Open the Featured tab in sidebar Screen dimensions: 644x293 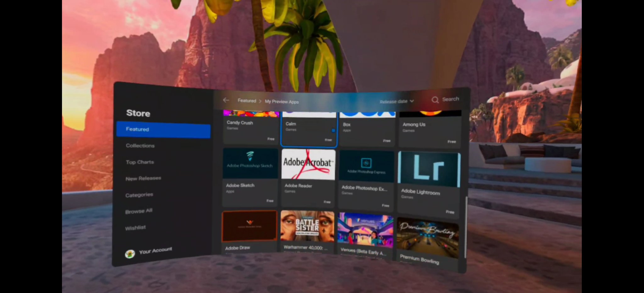163,129
